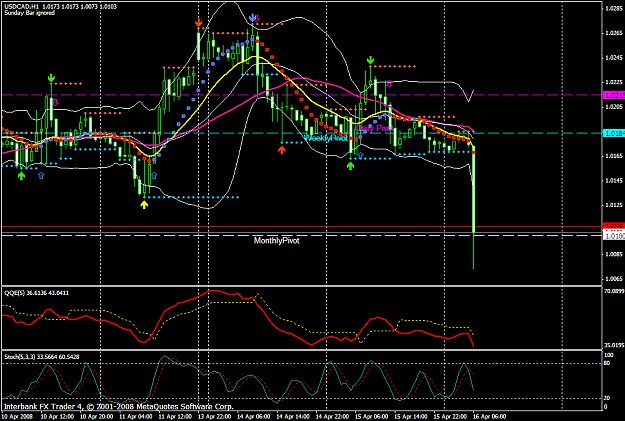Click the '14 Apr 14:00' time axis label
Viewport: 625px width, 421px height.
(x=293, y=417)
